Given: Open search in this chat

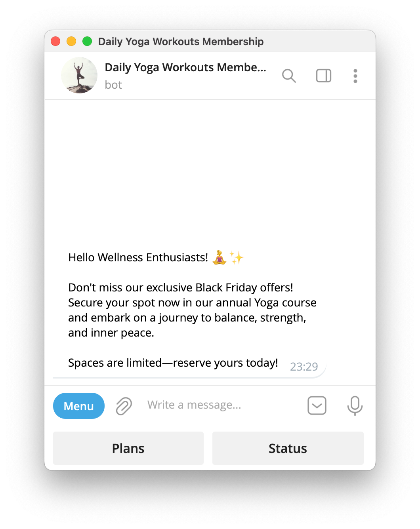Looking at the screenshot, I should (289, 76).
